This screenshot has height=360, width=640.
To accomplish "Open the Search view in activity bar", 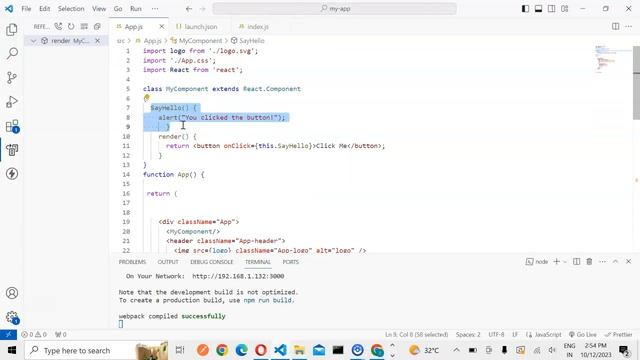I will [x=12, y=53].
